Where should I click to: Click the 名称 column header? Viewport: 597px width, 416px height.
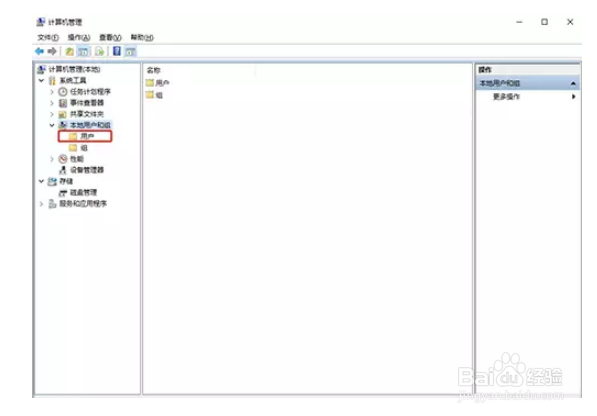(153, 70)
